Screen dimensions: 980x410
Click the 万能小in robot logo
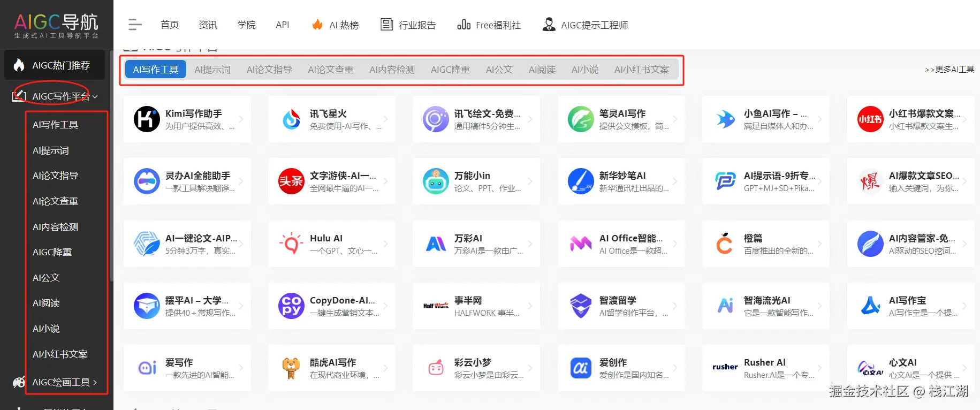436,181
